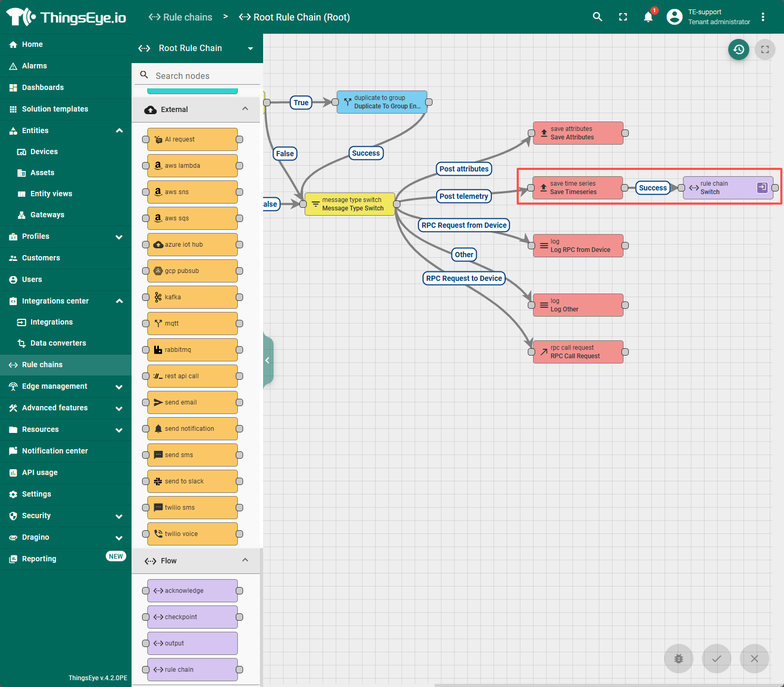Open rule chain from Switch node icon

pyautogui.click(x=762, y=187)
